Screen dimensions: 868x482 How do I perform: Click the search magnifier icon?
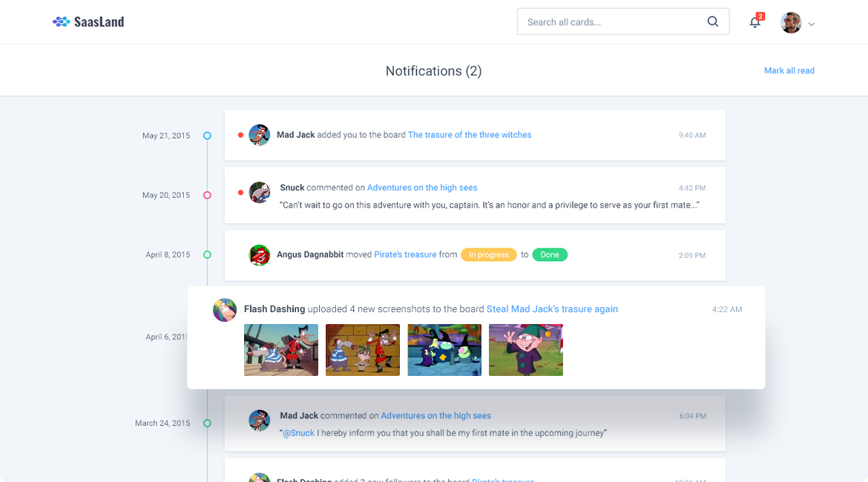(x=712, y=22)
